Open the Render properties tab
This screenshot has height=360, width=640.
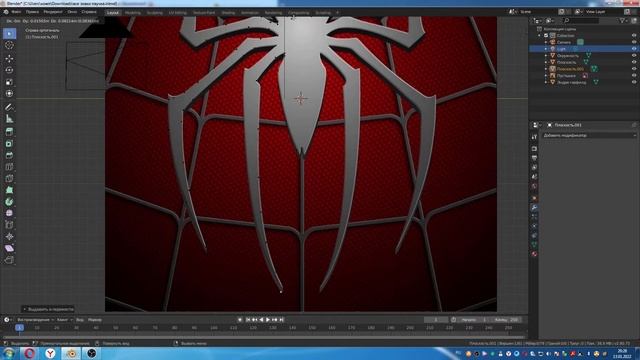[534, 149]
